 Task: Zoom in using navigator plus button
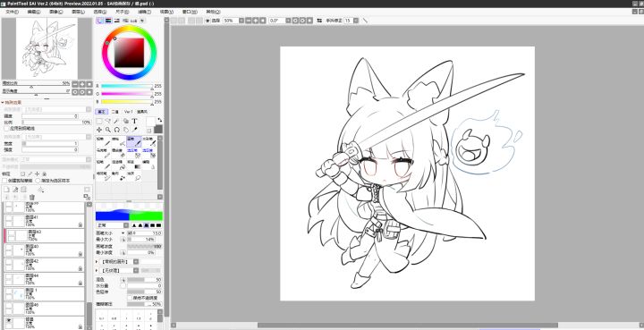coord(82,84)
